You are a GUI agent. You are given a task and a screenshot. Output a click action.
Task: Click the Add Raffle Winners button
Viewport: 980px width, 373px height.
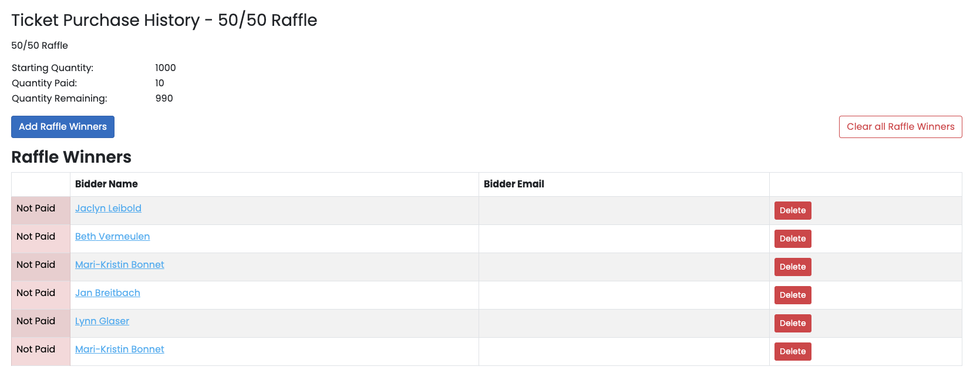pos(63,127)
